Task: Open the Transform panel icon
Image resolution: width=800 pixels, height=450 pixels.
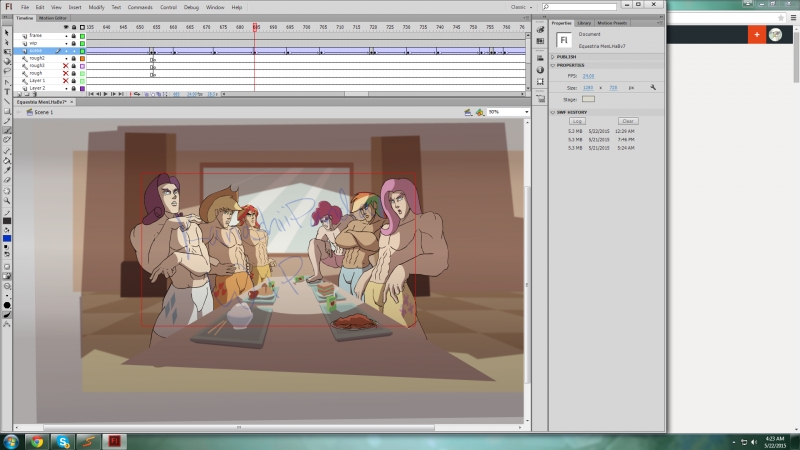Action: point(540,82)
